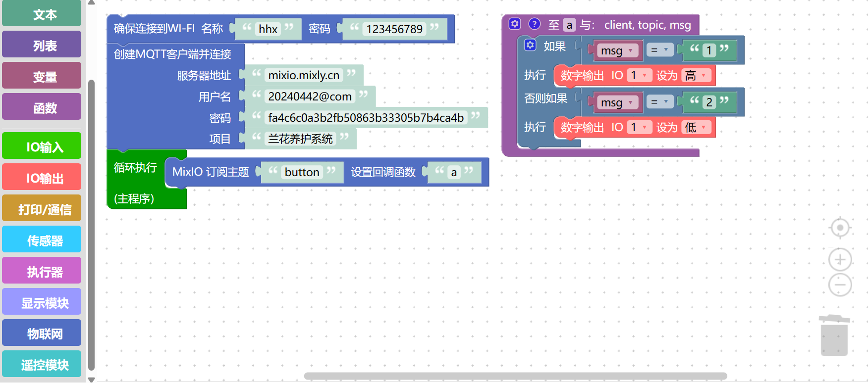Screen dimensions: 868x383
Task: Open the 高 level dropdown
Action: (697, 75)
